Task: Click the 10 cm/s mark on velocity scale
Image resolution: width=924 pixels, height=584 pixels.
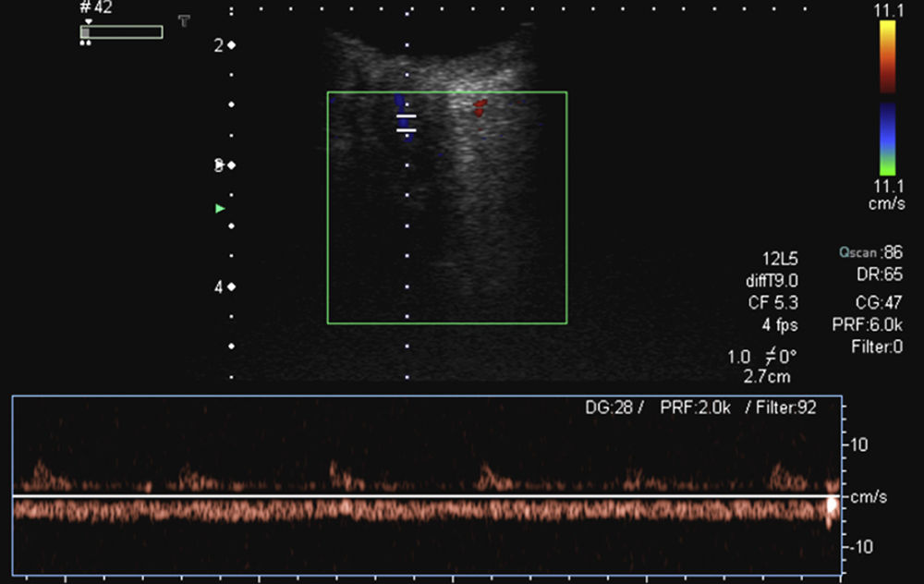Action: pos(858,444)
